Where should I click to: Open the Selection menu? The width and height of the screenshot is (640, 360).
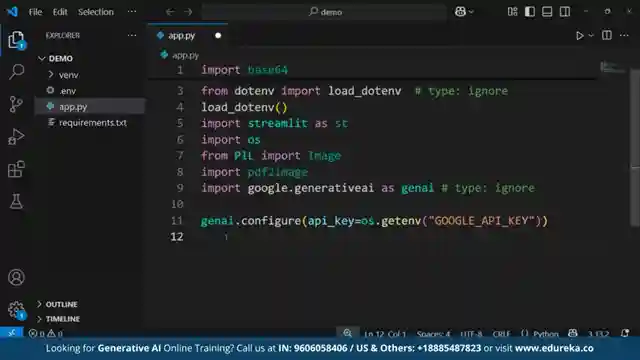tap(96, 12)
